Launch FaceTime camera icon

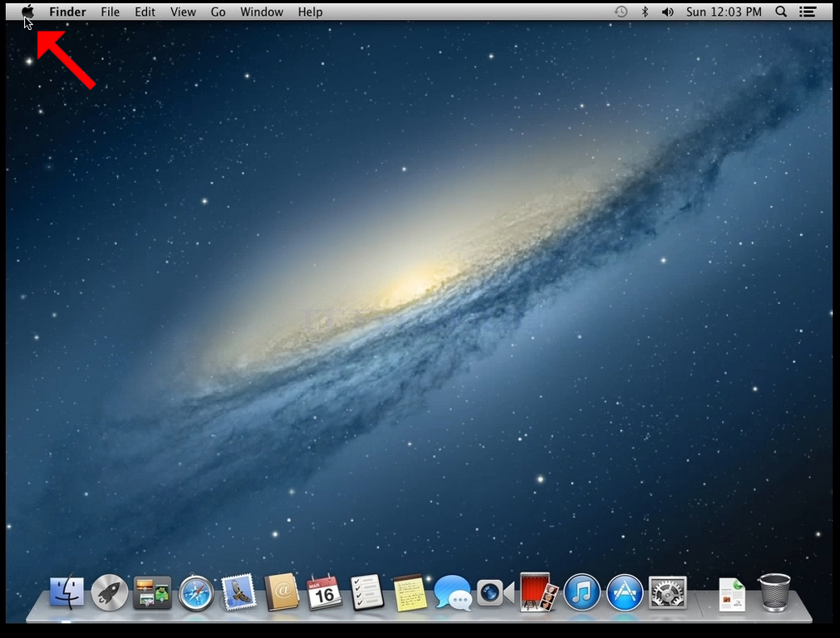pos(495,592)
